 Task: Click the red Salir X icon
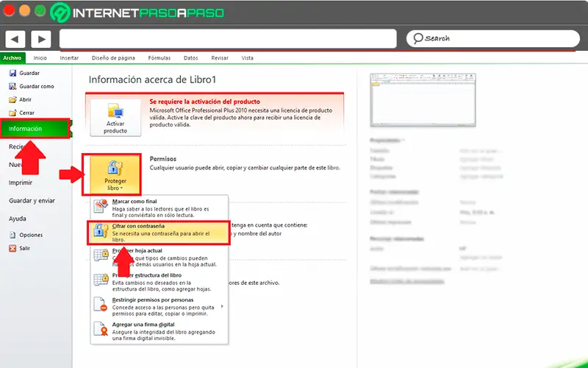click(x=12, y=248)
